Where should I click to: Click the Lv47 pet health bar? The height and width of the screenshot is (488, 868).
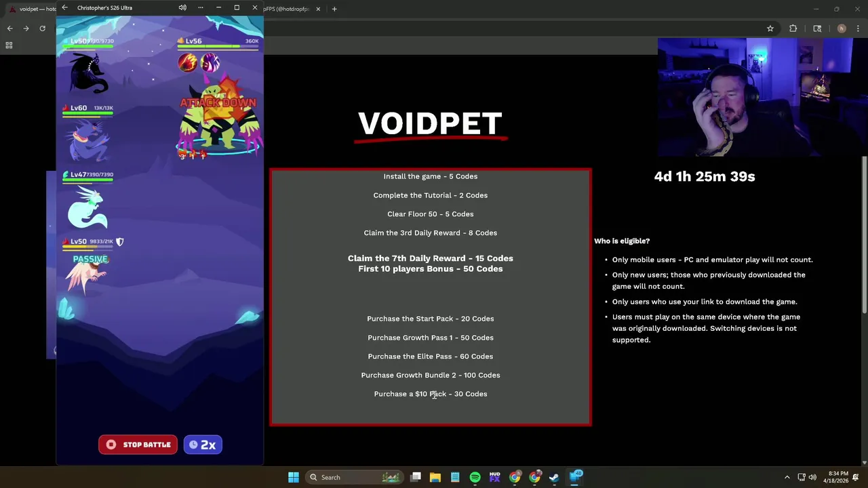pyautogui.click(x=87, y=180)
